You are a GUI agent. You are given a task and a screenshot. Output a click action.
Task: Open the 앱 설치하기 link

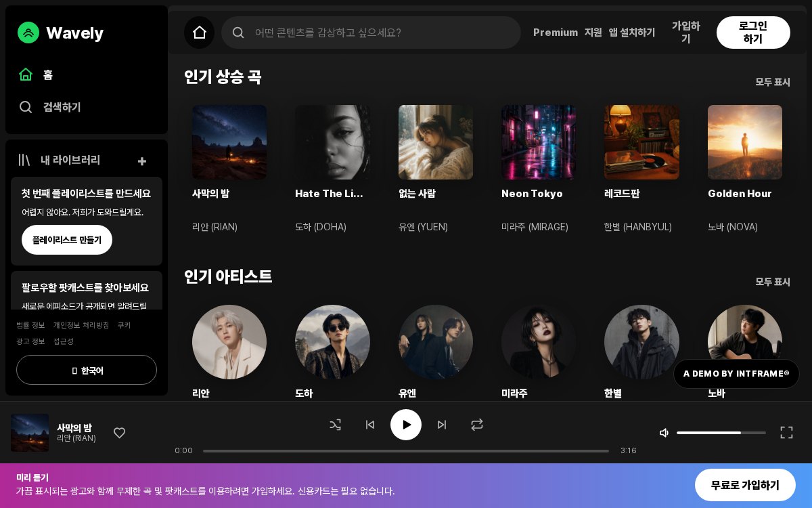pos(632,33)
